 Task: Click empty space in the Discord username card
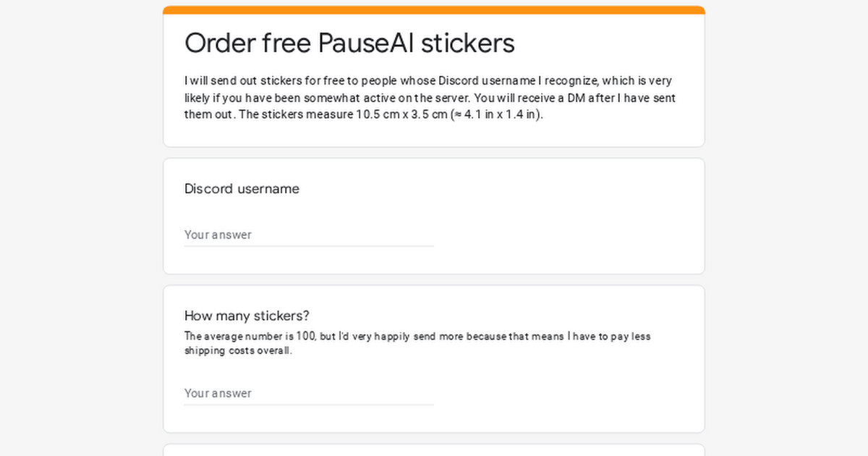tap(571, 224)
